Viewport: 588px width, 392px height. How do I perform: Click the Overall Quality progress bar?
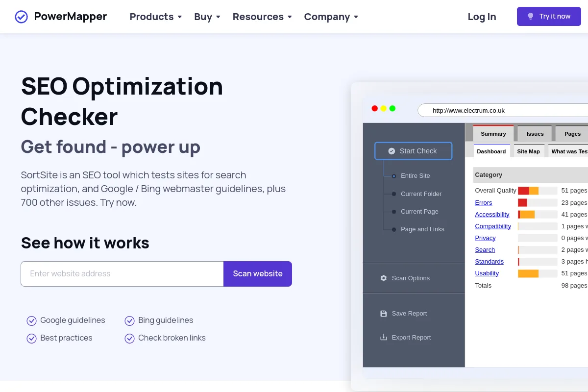point(538,191)
